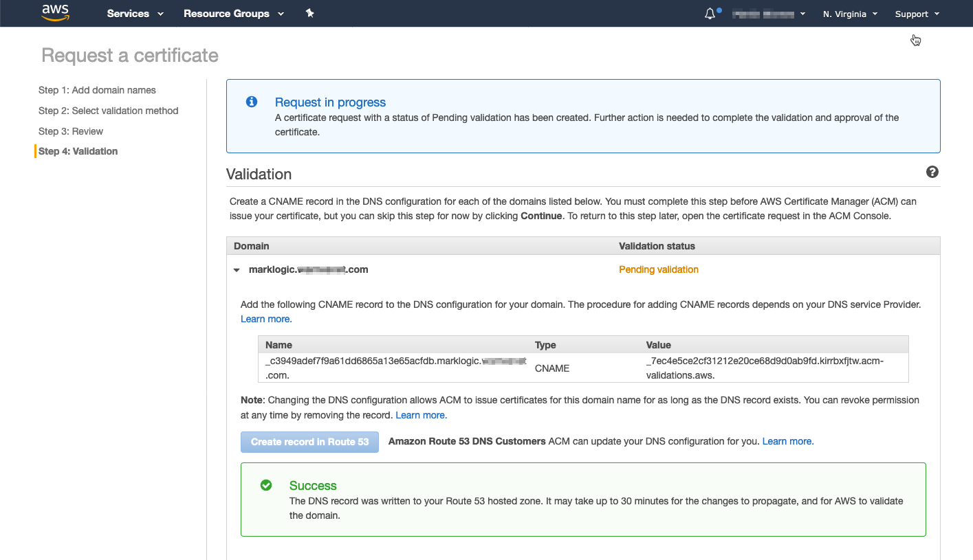Open the Services dropdown menu
The width and height of the screenshot is (973, 560).
(135, 14)
